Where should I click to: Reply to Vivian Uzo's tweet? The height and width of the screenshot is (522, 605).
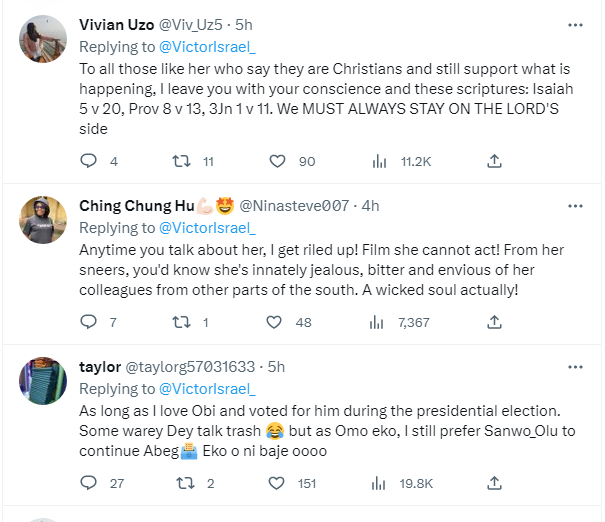tap(88, 161)
